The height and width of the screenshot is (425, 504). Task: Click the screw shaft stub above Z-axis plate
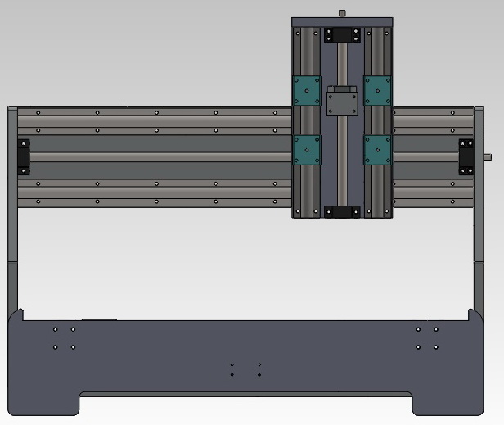(342, 14)
